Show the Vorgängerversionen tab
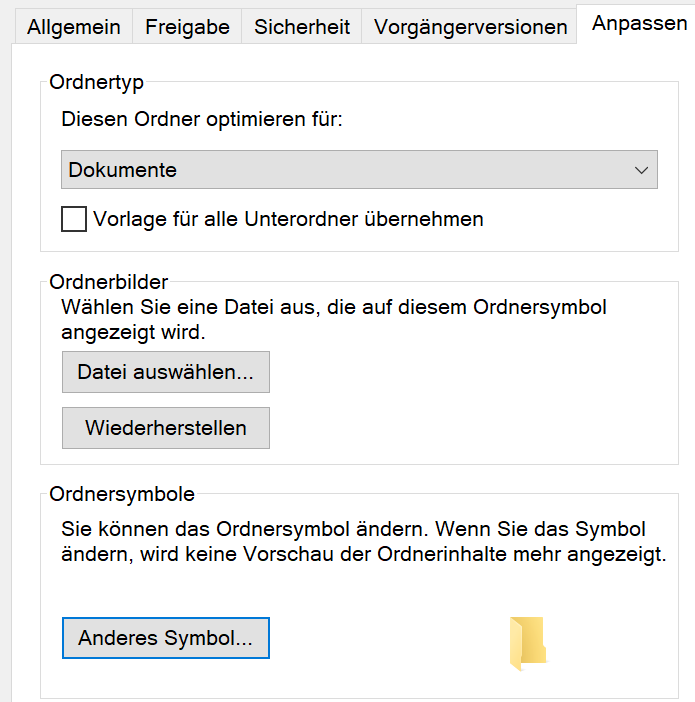Viewport: 695px width, 702px height. click(471, 27)
